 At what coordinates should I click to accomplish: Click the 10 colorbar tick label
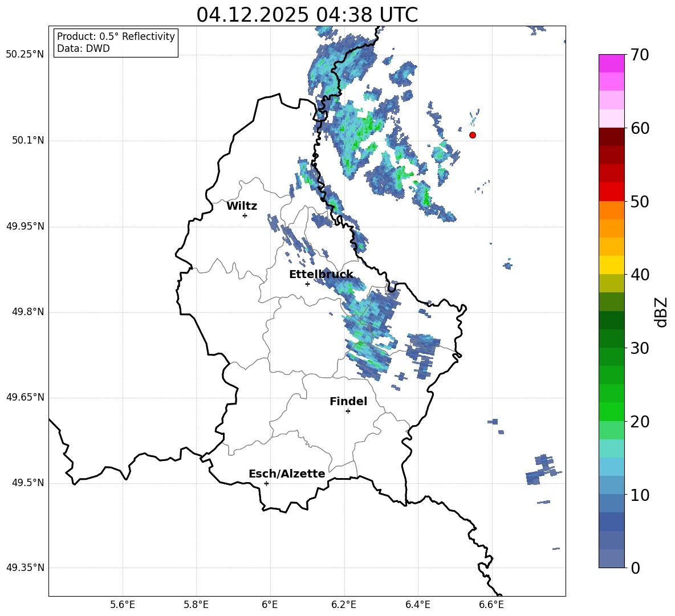640,495
